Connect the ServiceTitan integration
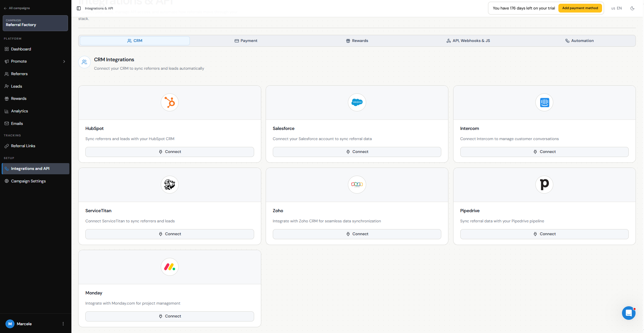Image resolution: width=644 pixels, height=333 pixels. (x=170, y=234)
